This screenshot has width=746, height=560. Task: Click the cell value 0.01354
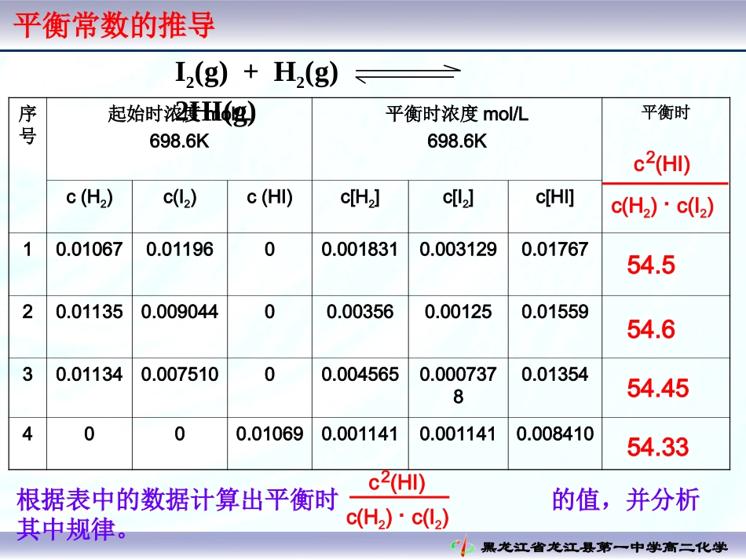(555, 375)
